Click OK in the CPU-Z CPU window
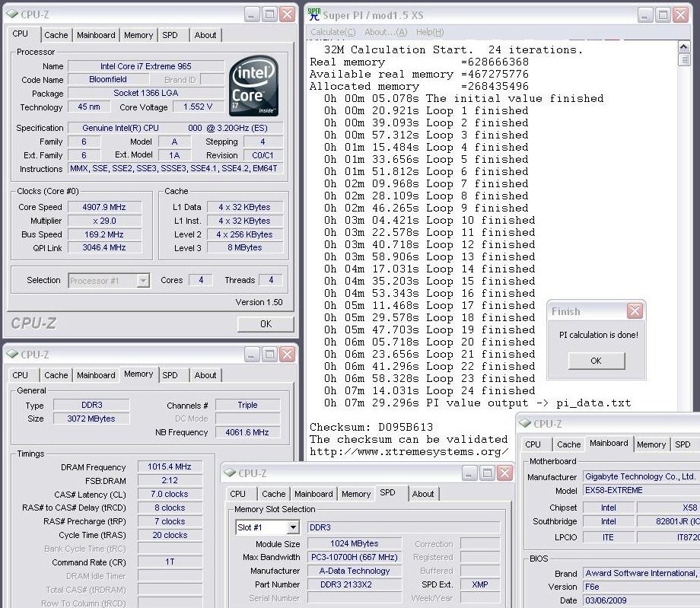This screenshot has width=700, height=608. click(266, 324)
